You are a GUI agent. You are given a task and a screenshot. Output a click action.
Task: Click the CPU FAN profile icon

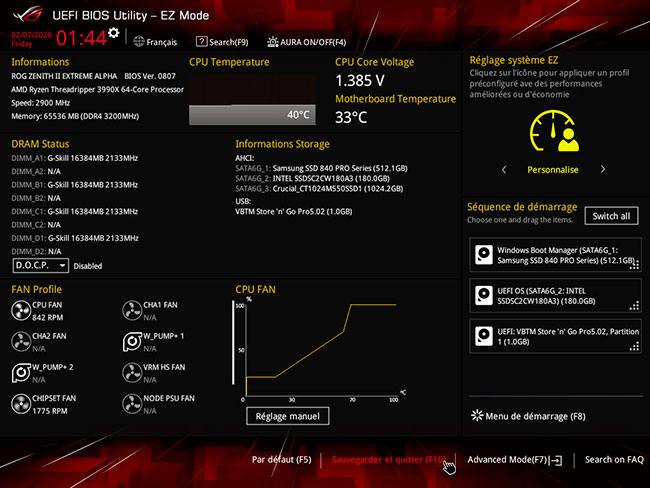21,311
